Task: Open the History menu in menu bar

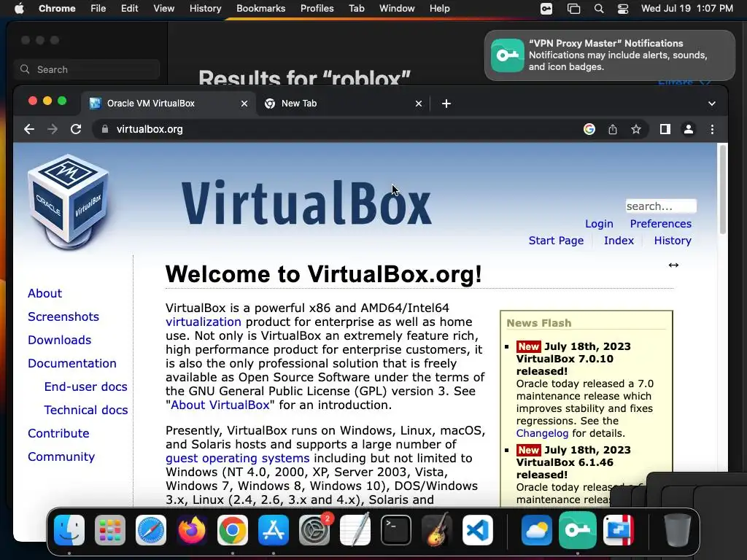Action: point(205,8)
